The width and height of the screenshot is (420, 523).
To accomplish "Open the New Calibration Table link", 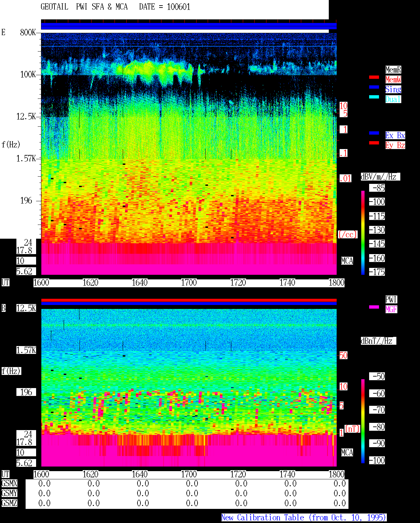I will click(304, 518).
